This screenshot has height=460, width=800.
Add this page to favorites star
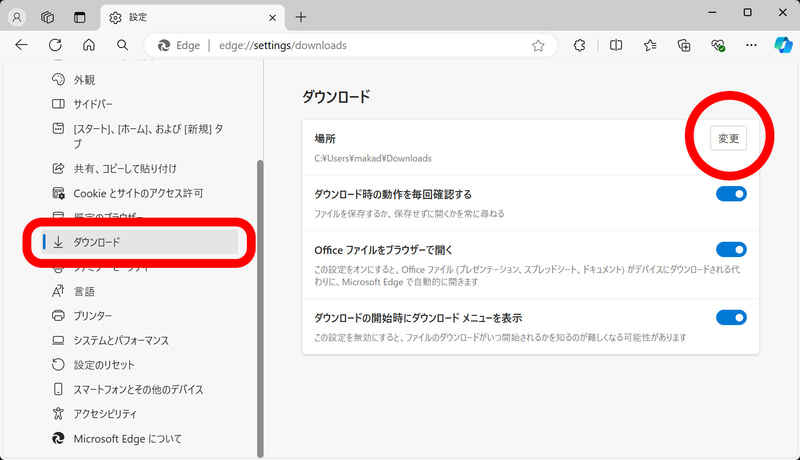click(538, 46)
